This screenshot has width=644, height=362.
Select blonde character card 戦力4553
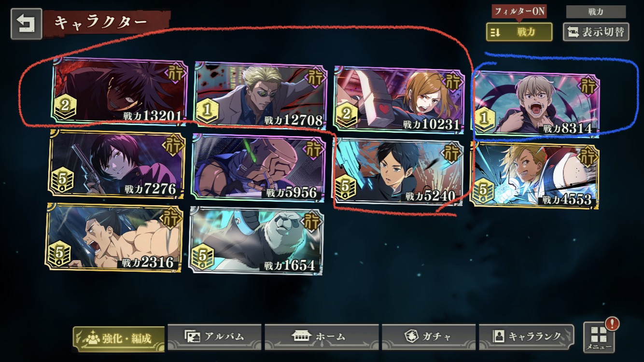click(x=534, y=175)
